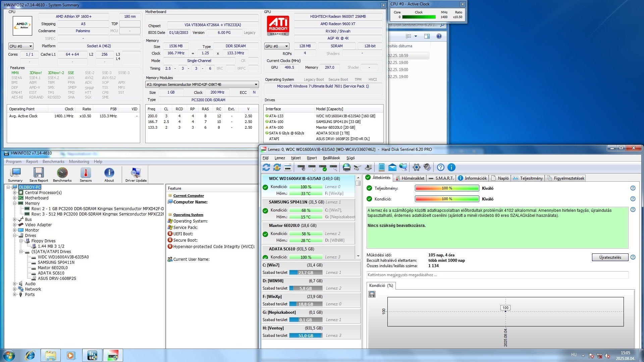The image size is (644, 362).
Task: Open the CPU #0 selector dropdown
Action: 21,46
